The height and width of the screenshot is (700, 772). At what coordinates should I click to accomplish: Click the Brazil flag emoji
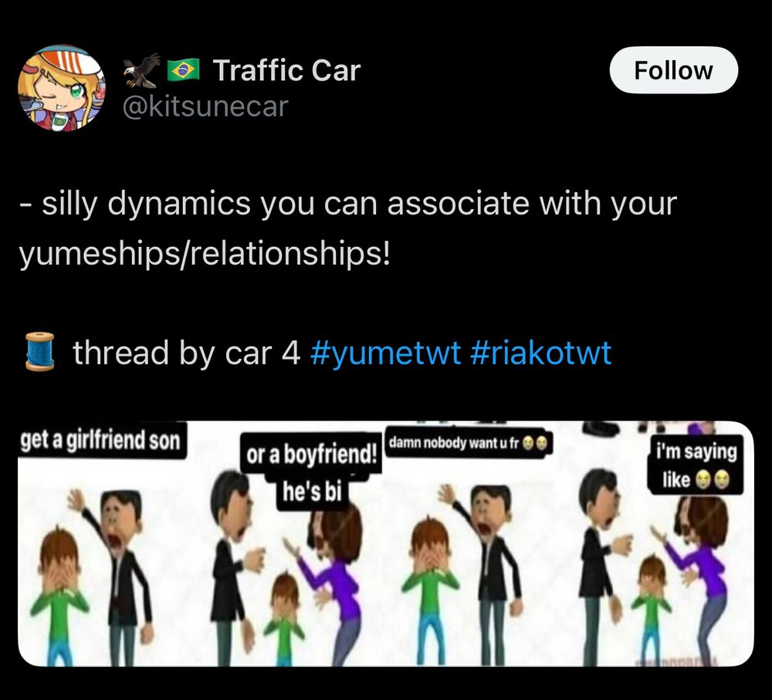(x=183, y=70)
